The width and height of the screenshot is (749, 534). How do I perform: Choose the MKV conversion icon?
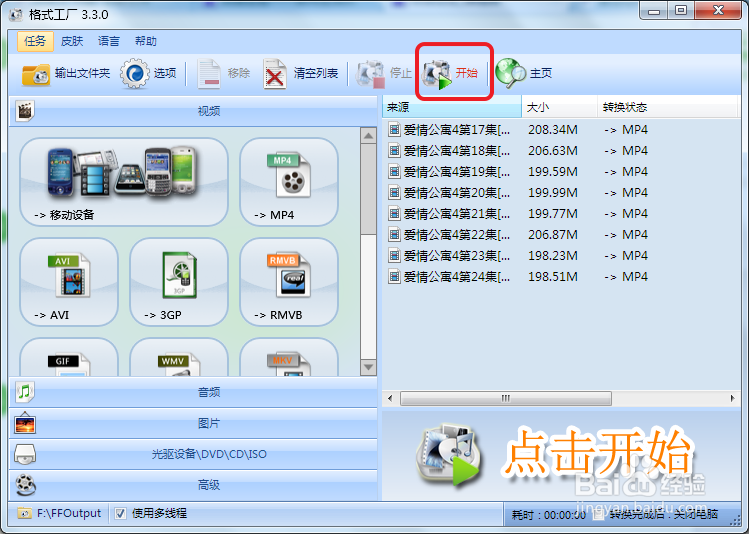coord(289,357)
